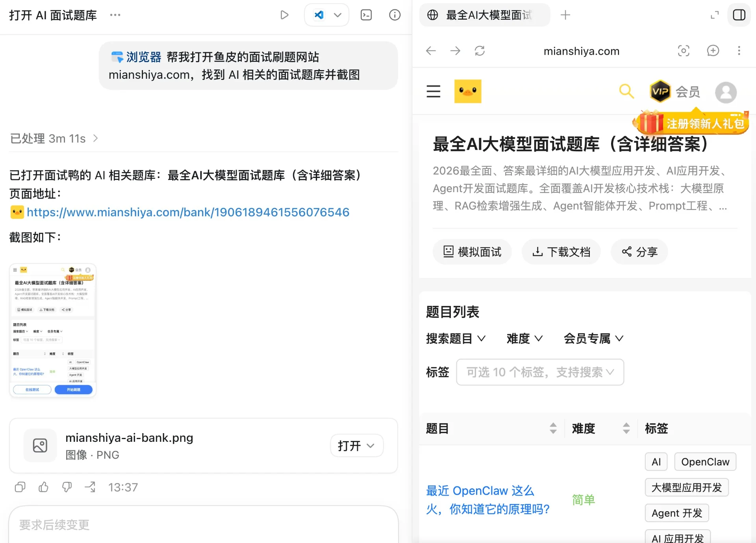Go back in the browser panel

tap(431, 51)
